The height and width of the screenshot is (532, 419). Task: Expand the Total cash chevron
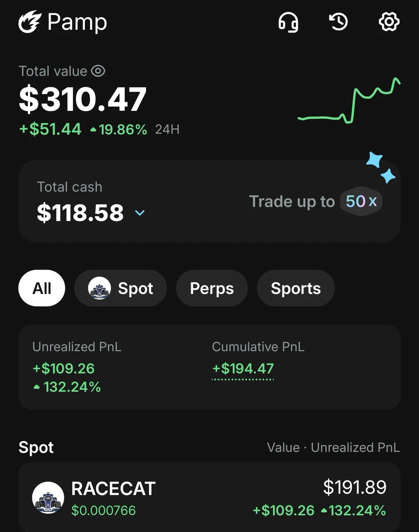coord(140,213)
